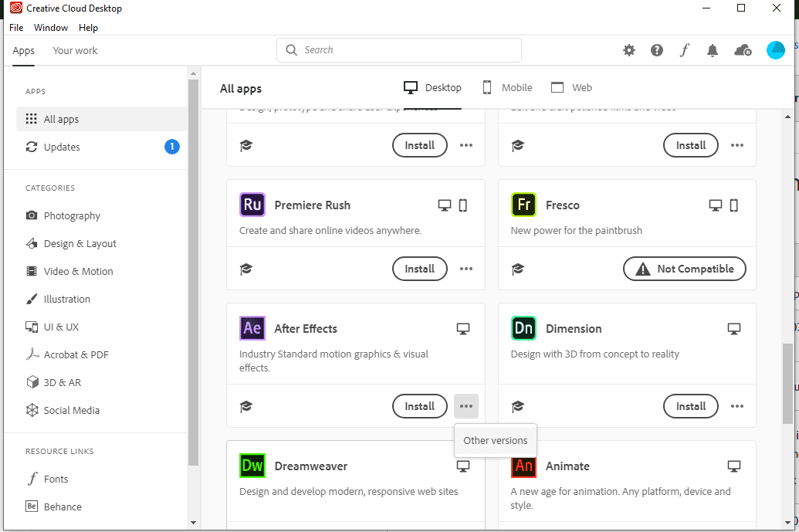
Task: Click the After Effects Ae app icon
Action: [252, 328]
